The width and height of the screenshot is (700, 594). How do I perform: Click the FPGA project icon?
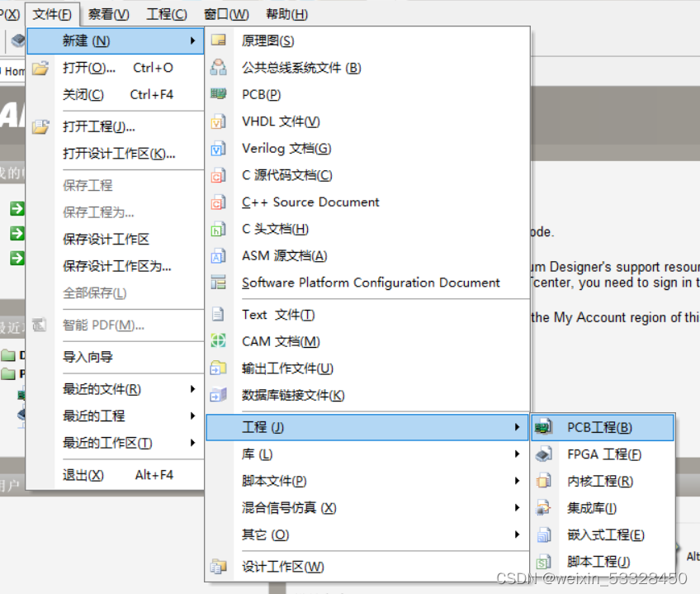tap(543, 454)
